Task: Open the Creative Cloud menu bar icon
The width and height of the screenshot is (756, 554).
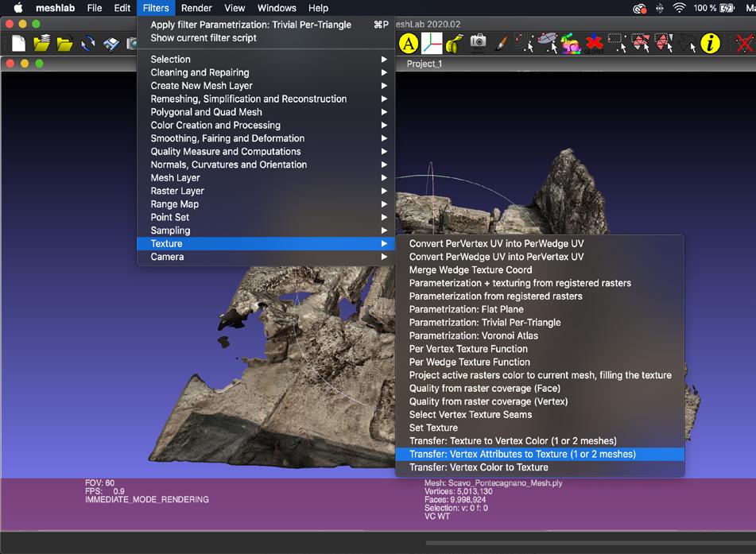Action: [639, 8]
